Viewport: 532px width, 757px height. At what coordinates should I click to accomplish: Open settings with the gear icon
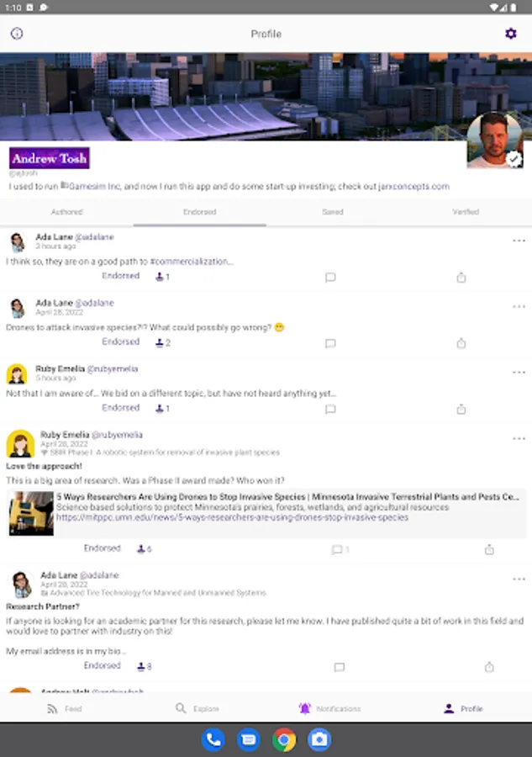(x=511, y=34)
